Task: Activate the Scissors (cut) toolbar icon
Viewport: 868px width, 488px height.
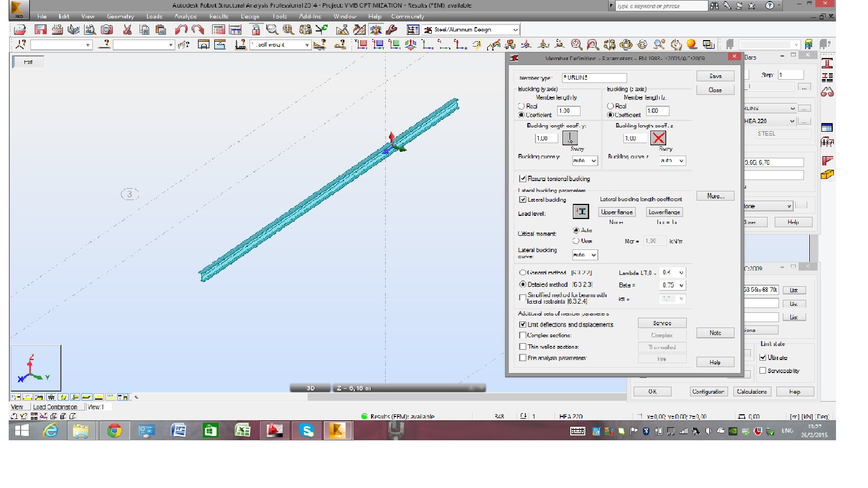Action: [128, 30]
